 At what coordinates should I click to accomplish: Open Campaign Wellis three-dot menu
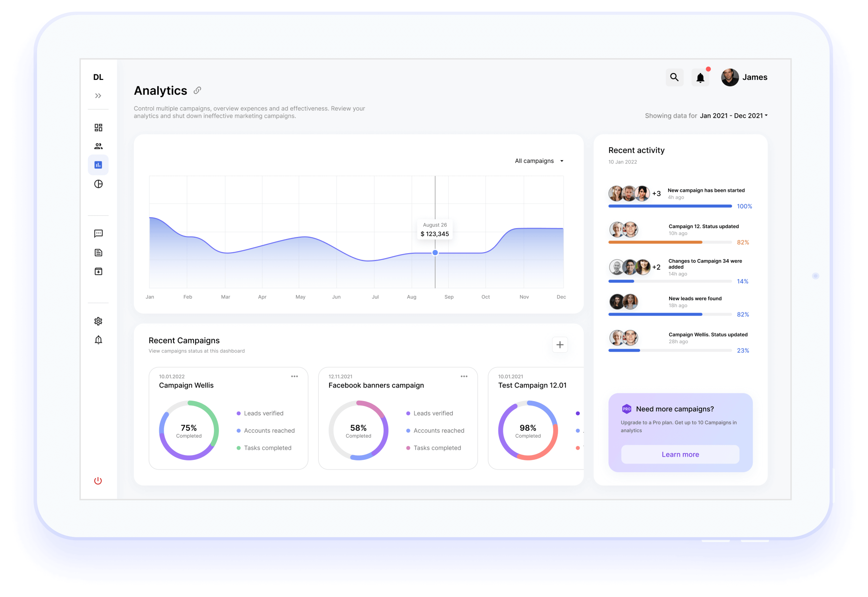click(x=295, y=376)
